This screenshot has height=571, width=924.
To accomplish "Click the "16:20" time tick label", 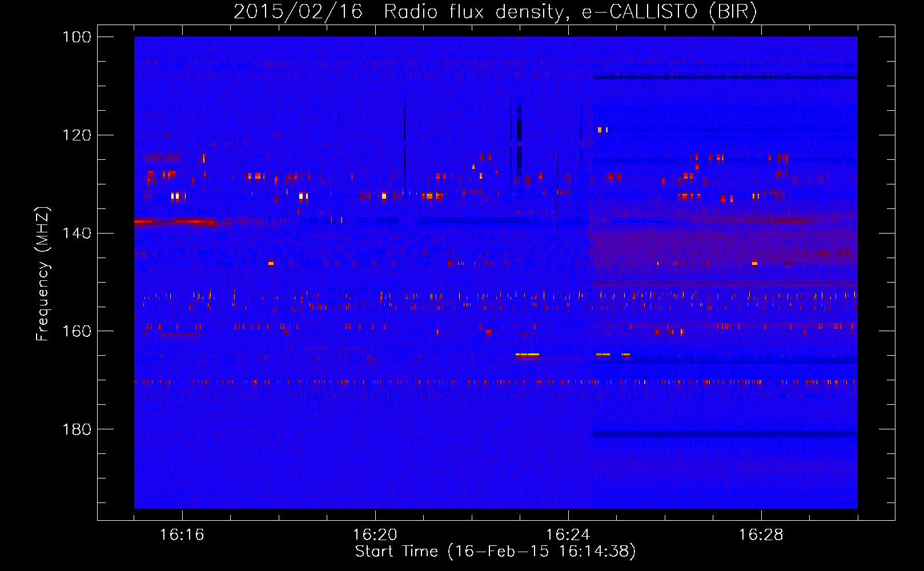I will pyautogui.click(x=375, y=535).
